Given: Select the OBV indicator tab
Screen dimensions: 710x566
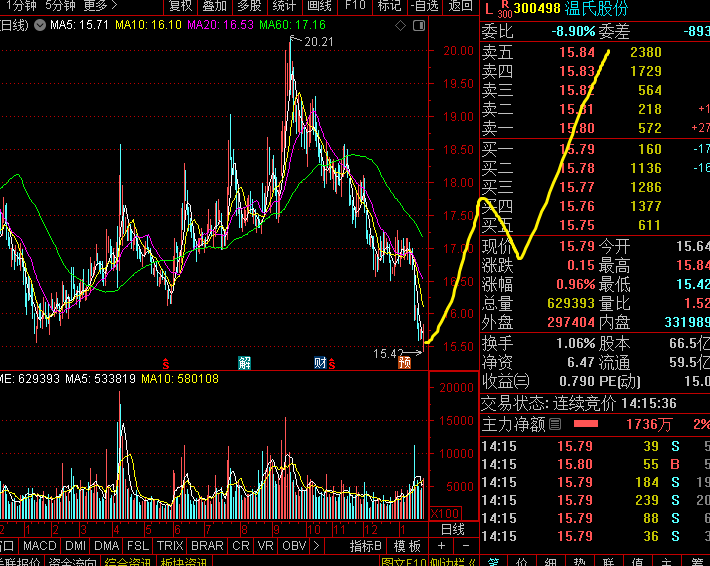Looking at the screenshot, I should (294, 546).
